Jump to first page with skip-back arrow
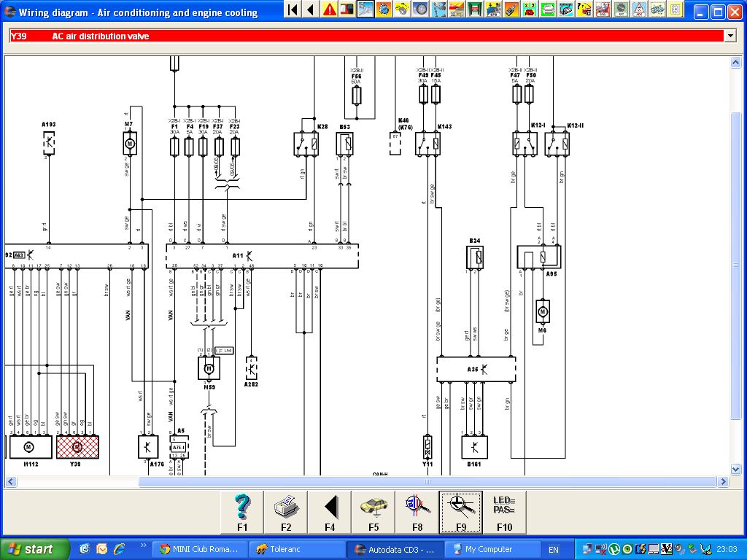Viewport: 747px width, 560px height. coord(293,9)
